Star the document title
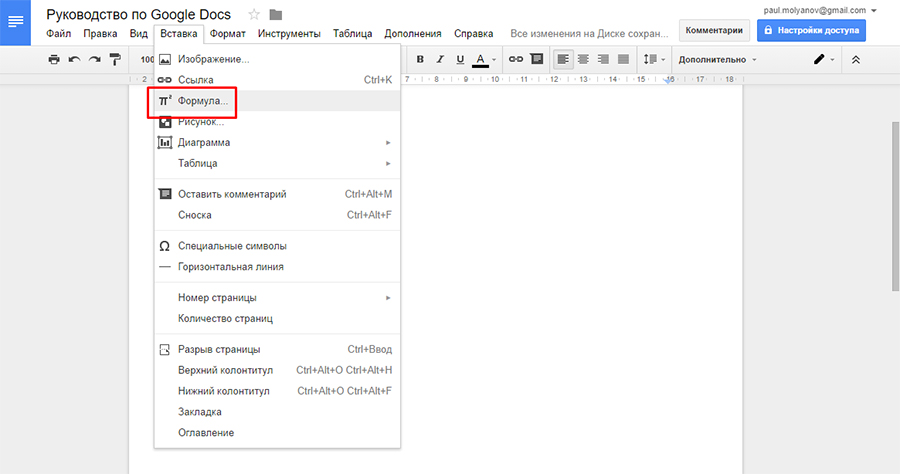The height and width of the screenshot is (474, 900). (x=254, y=15)
